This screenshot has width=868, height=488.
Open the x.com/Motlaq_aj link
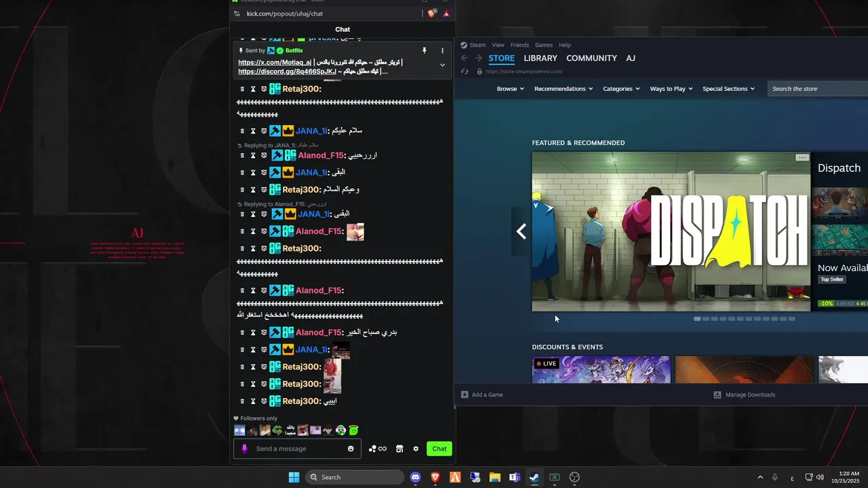pos(275,62)
